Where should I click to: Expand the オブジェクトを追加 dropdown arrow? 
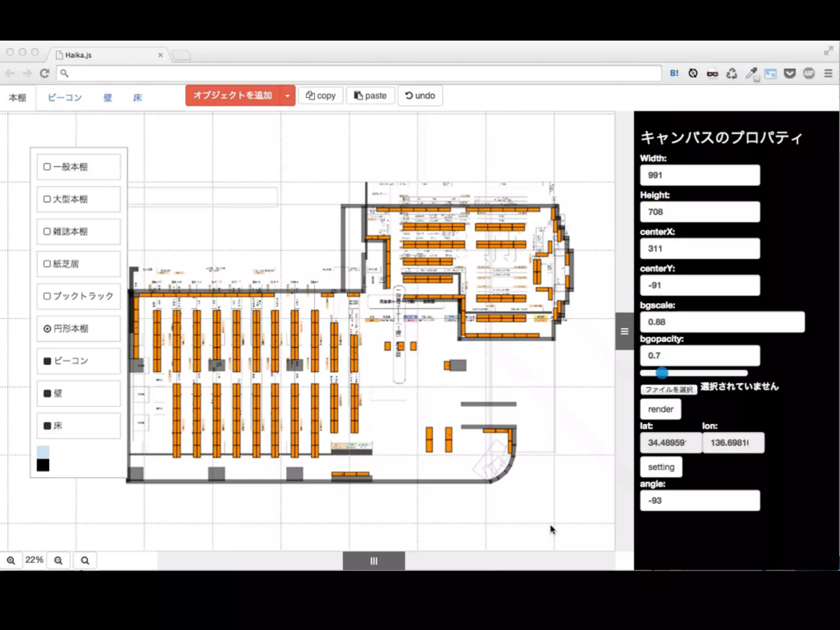tap(288, 96)
